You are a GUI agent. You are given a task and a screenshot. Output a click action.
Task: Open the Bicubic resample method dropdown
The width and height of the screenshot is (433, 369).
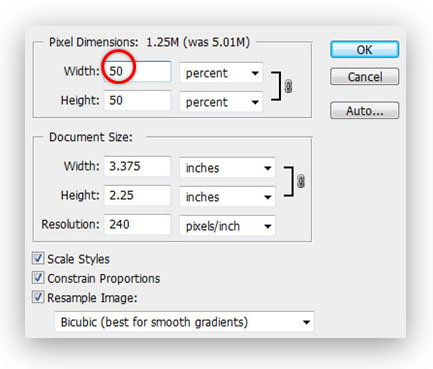(x=184, y=322)
